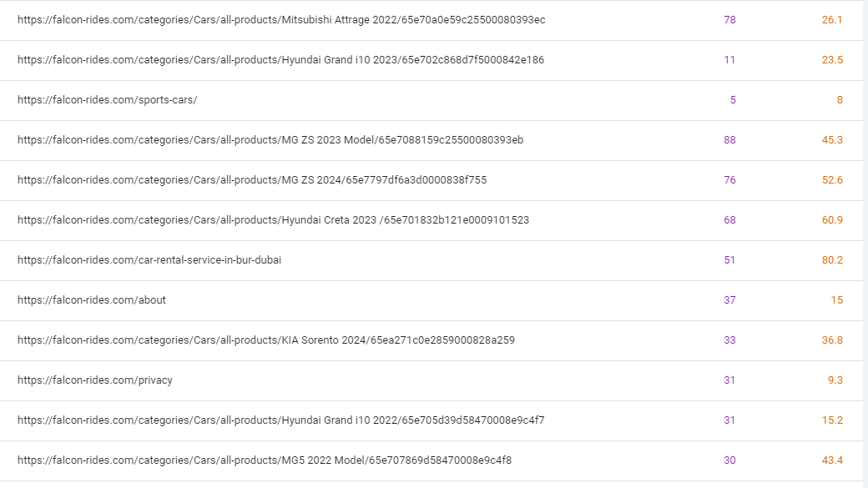Select the purple value 78 for Mitsubishi Attrage
This screenshot has height=488, width=868.
coord(729,20)
